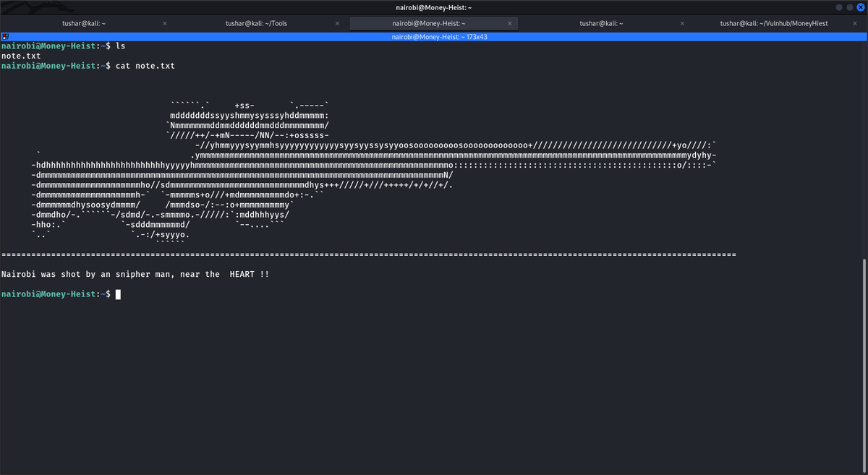Click the 'ls' command on the first prompt

pos(121,46)
